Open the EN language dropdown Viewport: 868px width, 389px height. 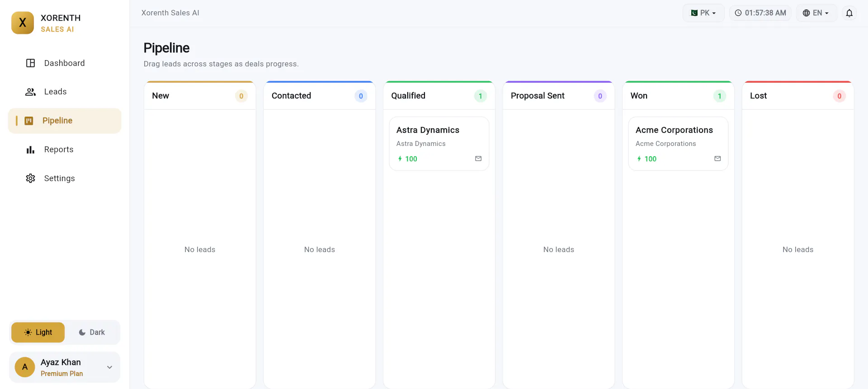[816, 13]
